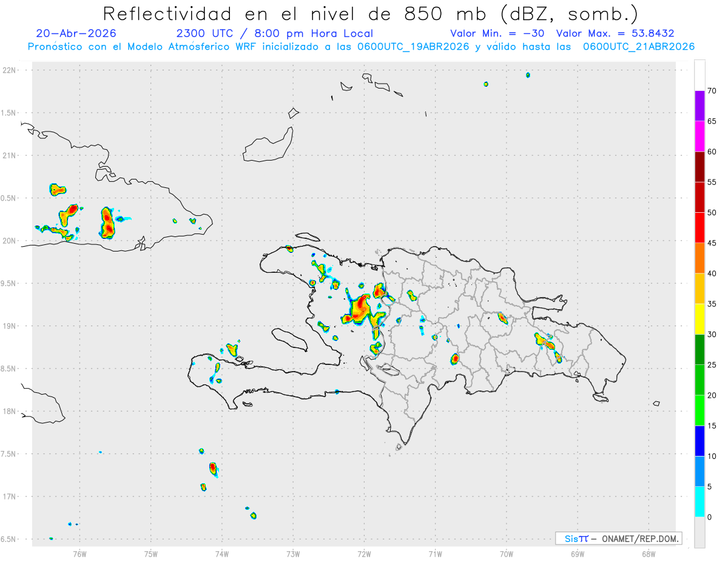Click the yellow 30-35 dBZ legend band
The height and width of the screenshot is (562, 728).
point(699,319)
